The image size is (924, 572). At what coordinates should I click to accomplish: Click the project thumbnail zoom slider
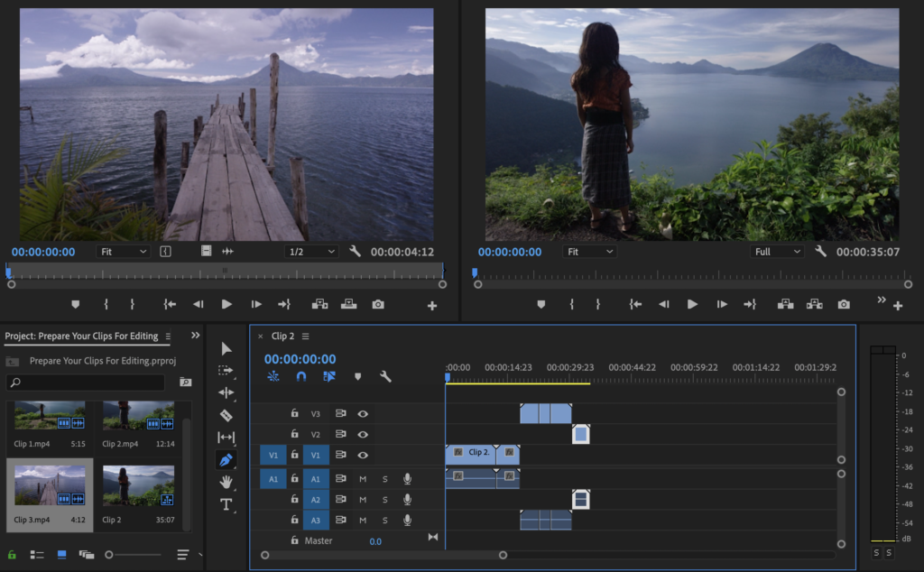coord(109,554)
